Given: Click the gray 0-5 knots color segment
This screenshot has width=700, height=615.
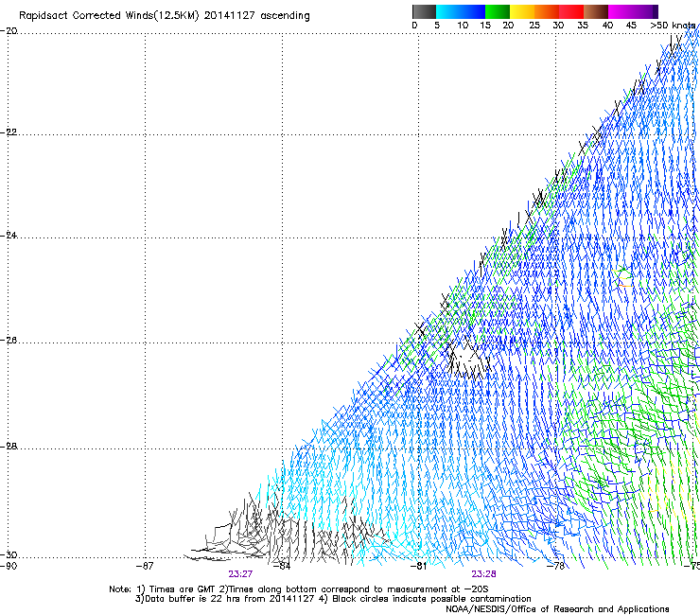Looking at the screenshot, I should pos(424,11).
